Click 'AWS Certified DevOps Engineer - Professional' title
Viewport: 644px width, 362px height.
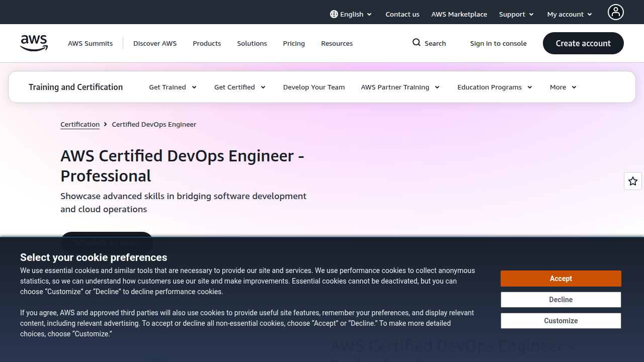[182, 166]
